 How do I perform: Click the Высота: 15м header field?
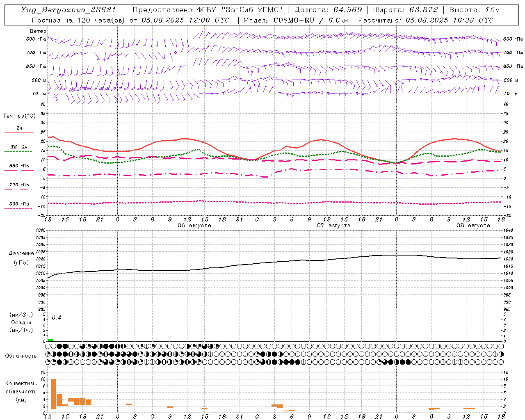(475, 10)
